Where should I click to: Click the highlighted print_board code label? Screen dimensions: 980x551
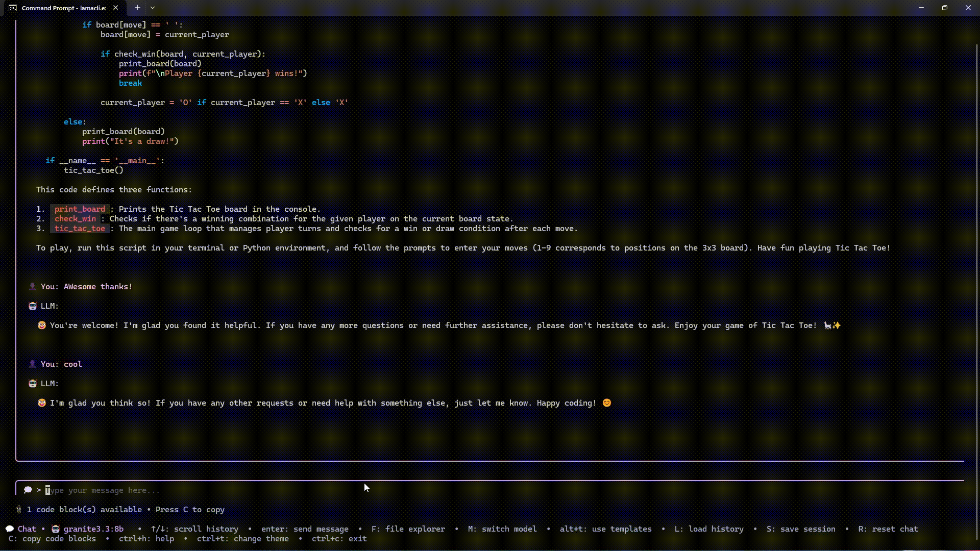[x=80, y=209]
